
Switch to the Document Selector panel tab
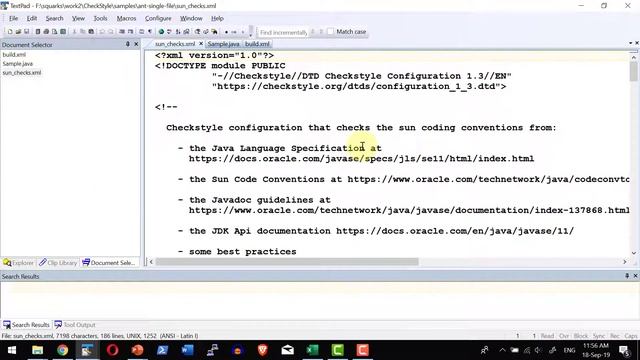tap(109, 263)
